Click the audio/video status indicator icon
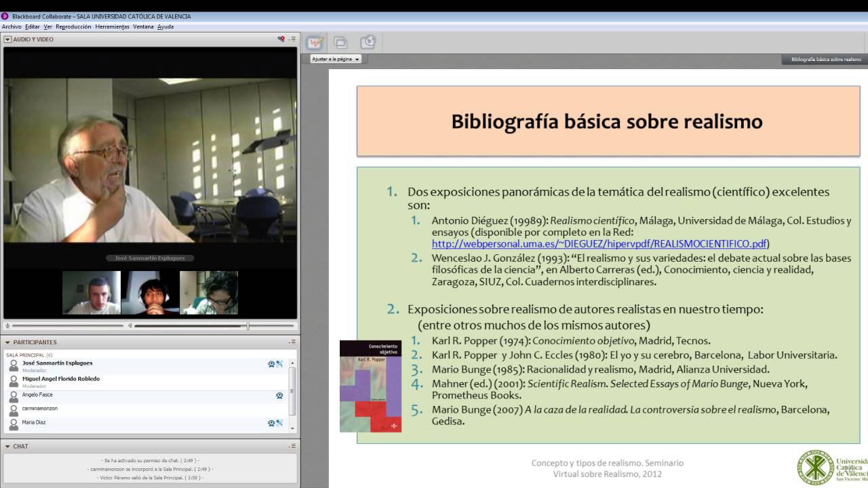The height and width of the screenshot is (488, 868). click(x=281, y=39)
